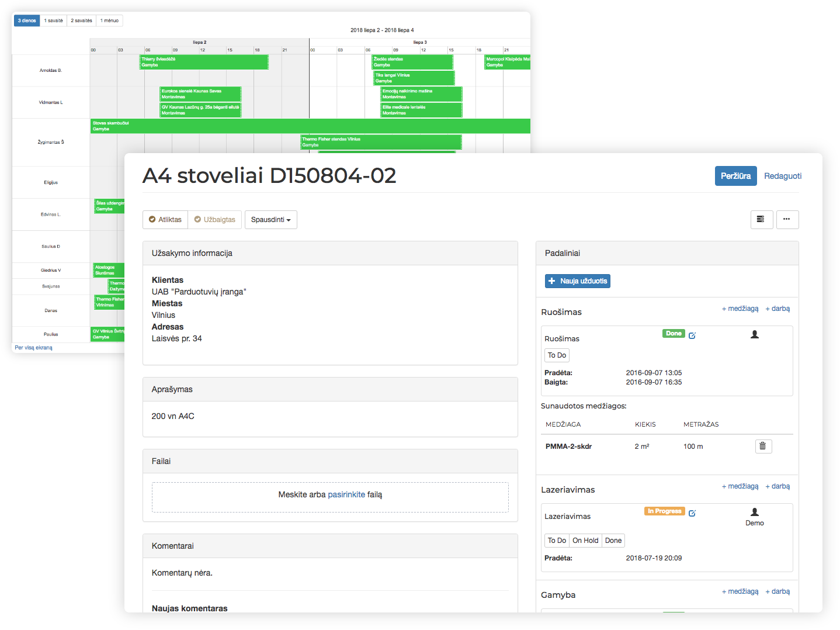This screenshot has height=630, width=840.
Task: Toggle the Užbaigtas status button
Action: [215, 220]
